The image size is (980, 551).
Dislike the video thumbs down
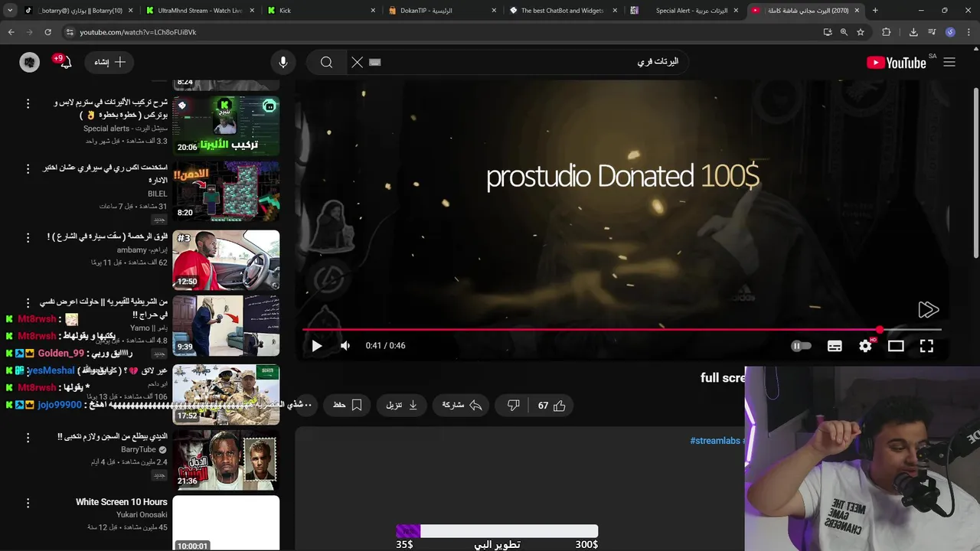point(514,405)
